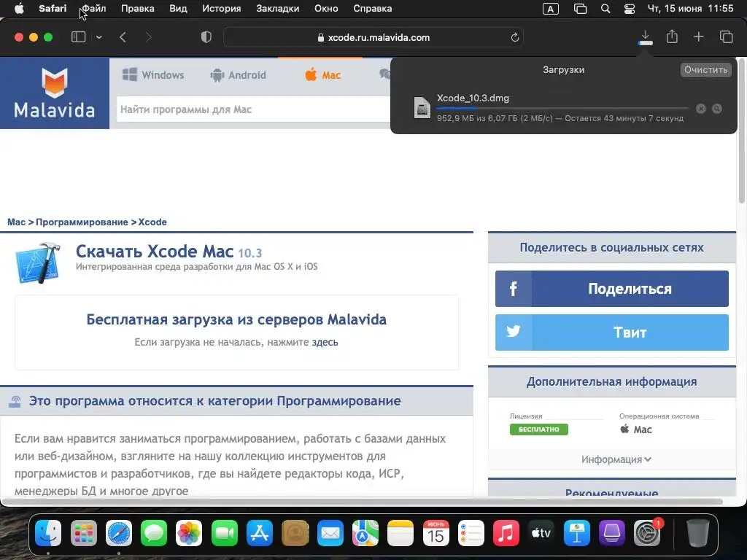747x560 pixels.
Task: Open the Окно menu
Action: (x=326, y=9)
